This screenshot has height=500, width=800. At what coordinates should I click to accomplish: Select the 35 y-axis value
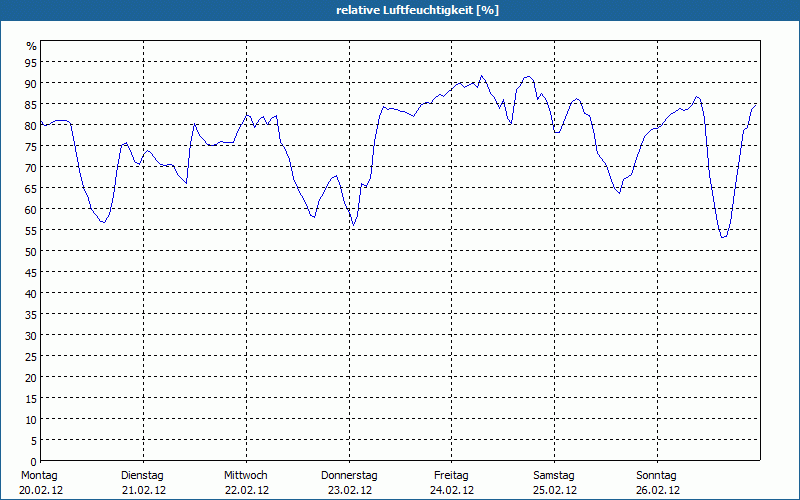(32, 315)
